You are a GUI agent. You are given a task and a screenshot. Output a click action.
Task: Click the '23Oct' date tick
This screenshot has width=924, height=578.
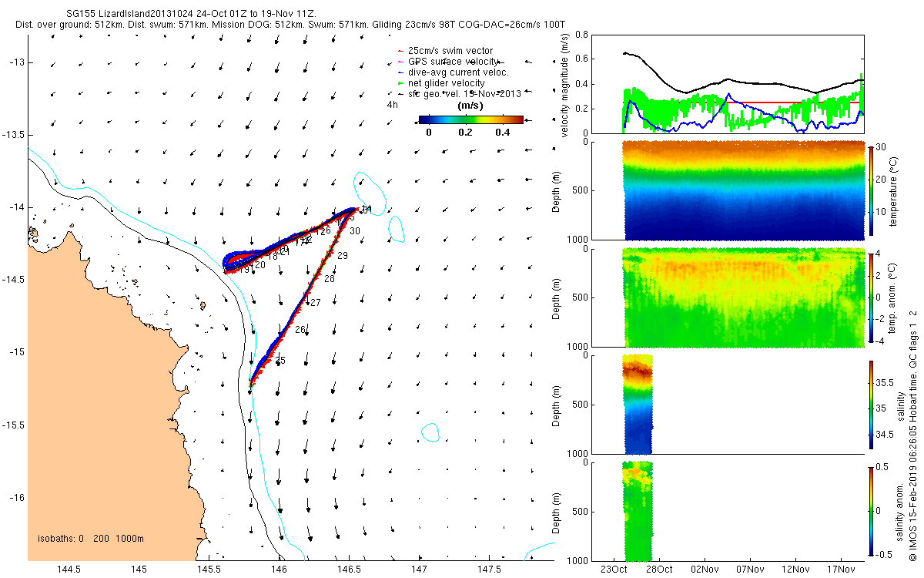coord(614,570)
